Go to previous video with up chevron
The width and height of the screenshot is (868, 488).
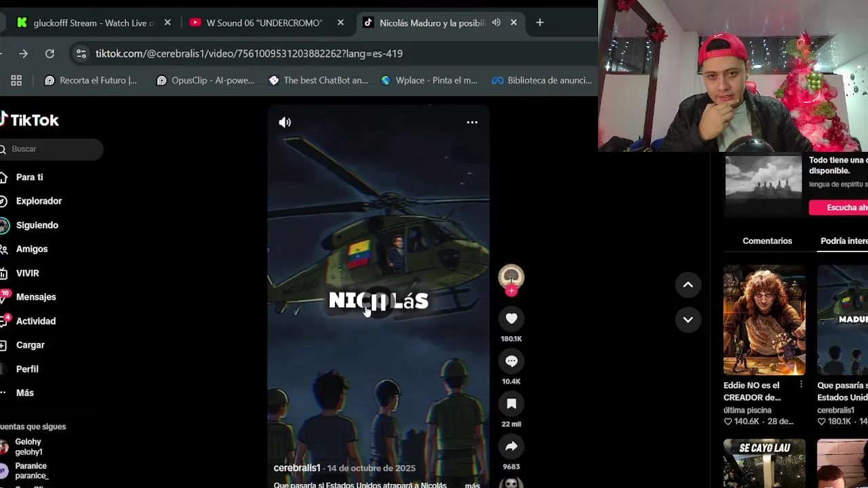pos(688,285)
